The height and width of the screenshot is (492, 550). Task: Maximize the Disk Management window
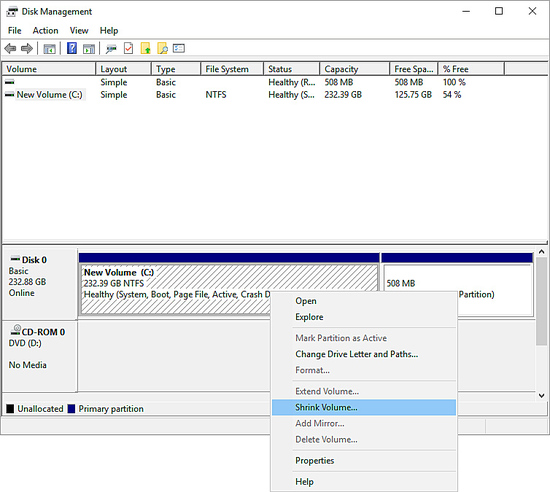499,11
